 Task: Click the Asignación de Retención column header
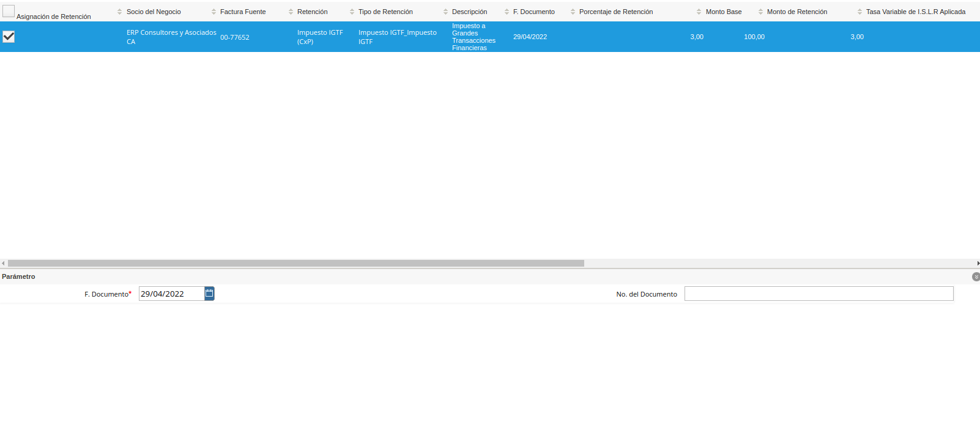(x=54, y=17)
